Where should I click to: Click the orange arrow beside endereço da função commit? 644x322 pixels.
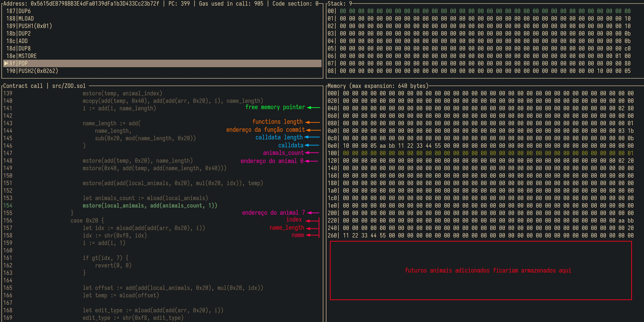313,130
